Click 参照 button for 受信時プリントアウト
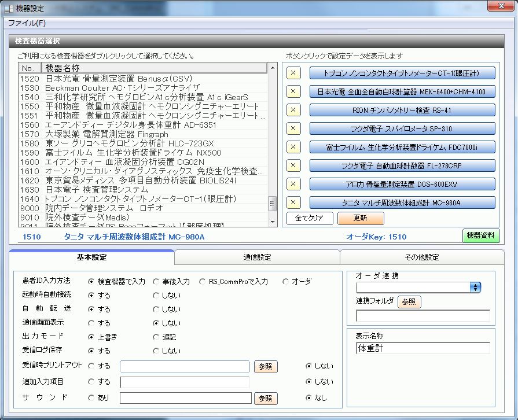Viewport: 518px width, 420px height. [x=266, y=367]
